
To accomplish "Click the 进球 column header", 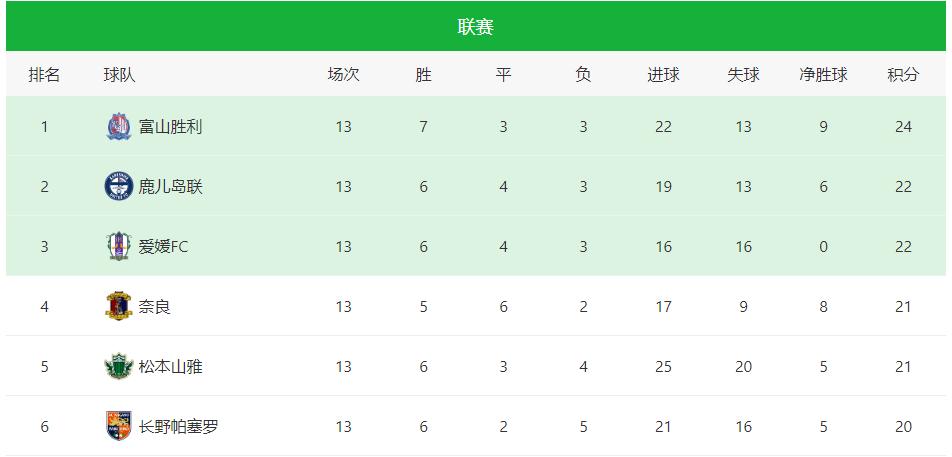I will click(663, 75).
